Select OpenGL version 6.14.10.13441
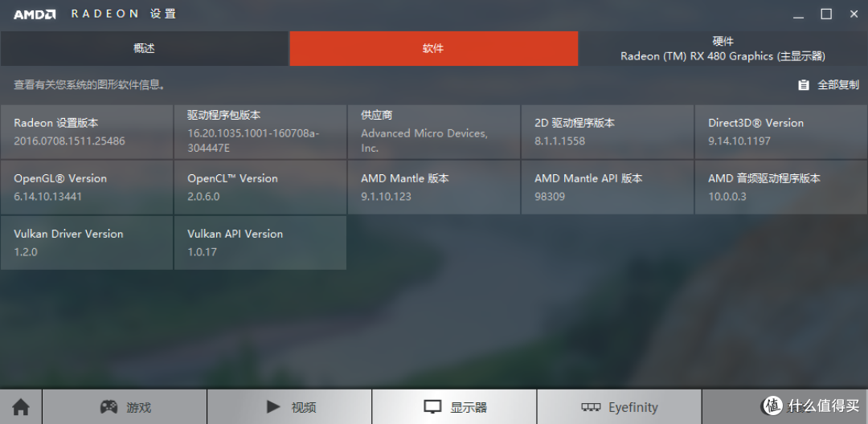The image size is (868, 424). coord(47,196)
